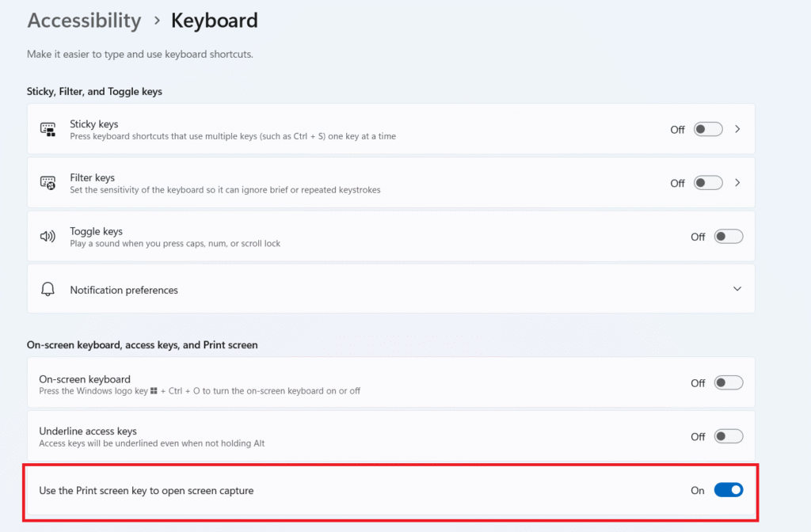Enable the Underline access keys switch
Image resolution: width=811 pixels, height=532 pixels.
click(x=728, y=436)
